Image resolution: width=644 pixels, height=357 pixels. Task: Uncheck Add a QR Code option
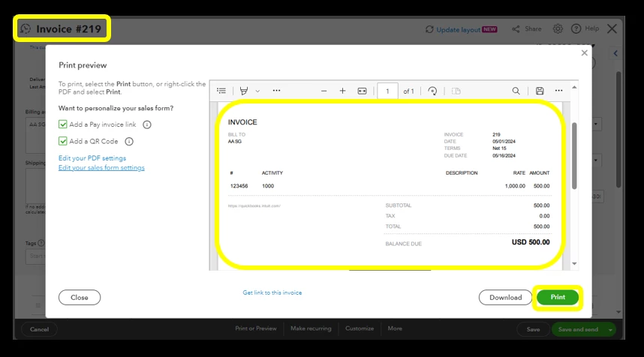click(x=63, y=141)
